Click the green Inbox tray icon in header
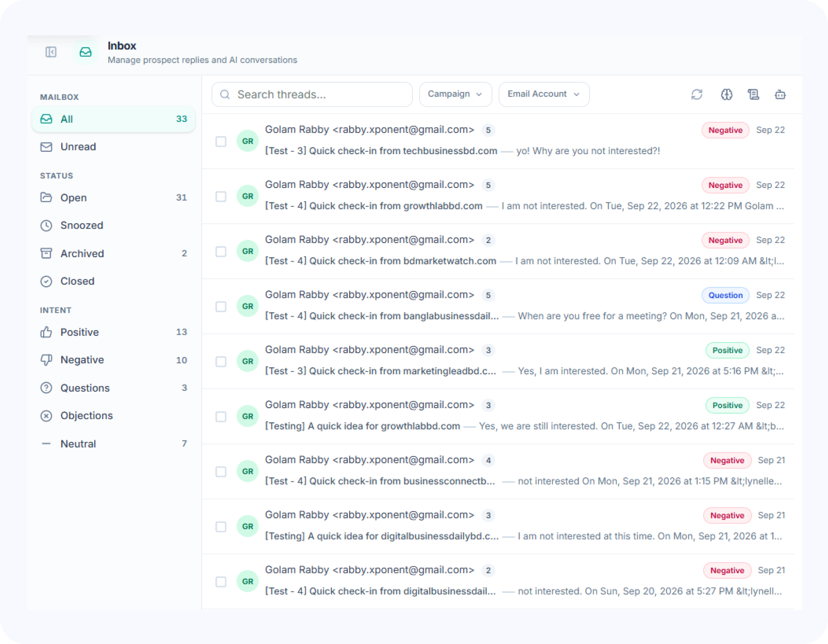Screen dimensions: 828x644 point(85,52)
